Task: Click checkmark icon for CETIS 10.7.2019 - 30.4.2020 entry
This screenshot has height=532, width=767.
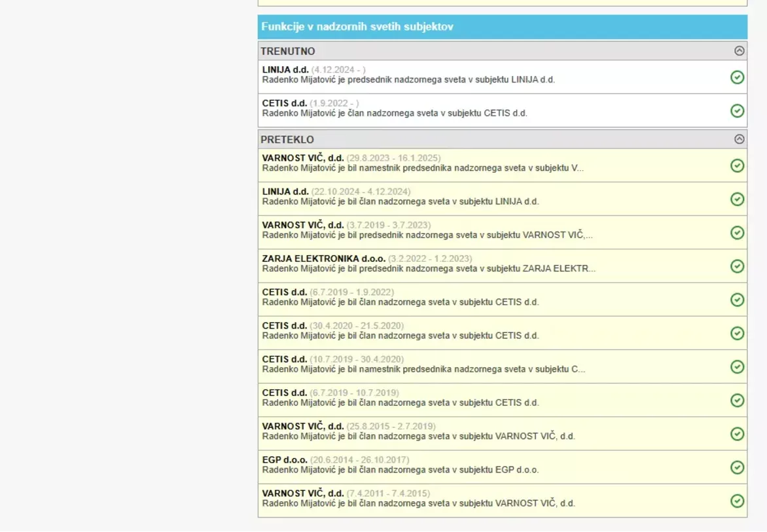Action: [737, 366]
